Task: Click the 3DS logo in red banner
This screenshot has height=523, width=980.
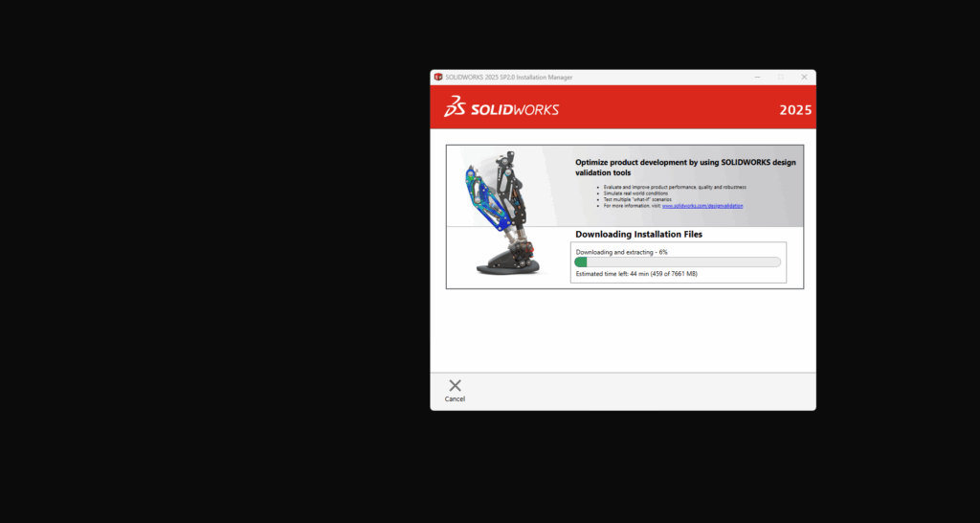Action: pos(455,108)
